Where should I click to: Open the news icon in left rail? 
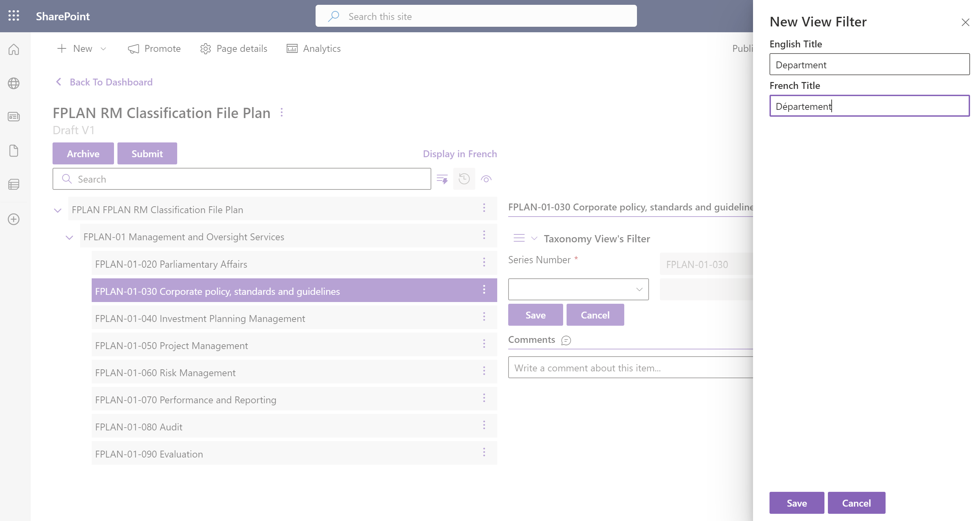click(14, 117)
